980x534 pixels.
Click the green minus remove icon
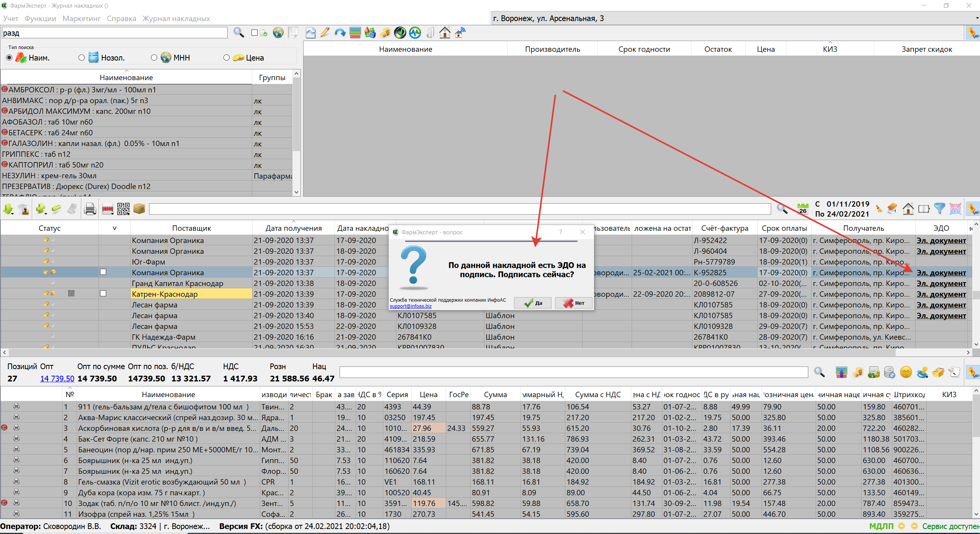tap(56, 209)
